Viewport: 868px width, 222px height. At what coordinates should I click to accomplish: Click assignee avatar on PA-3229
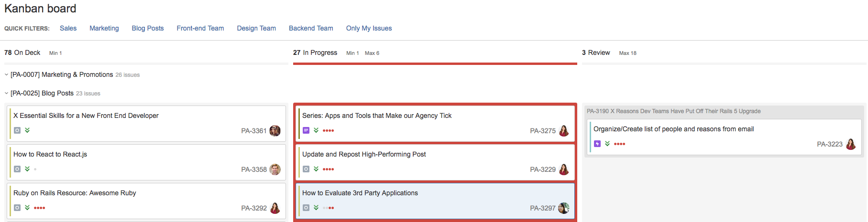(x=564, y=169)
